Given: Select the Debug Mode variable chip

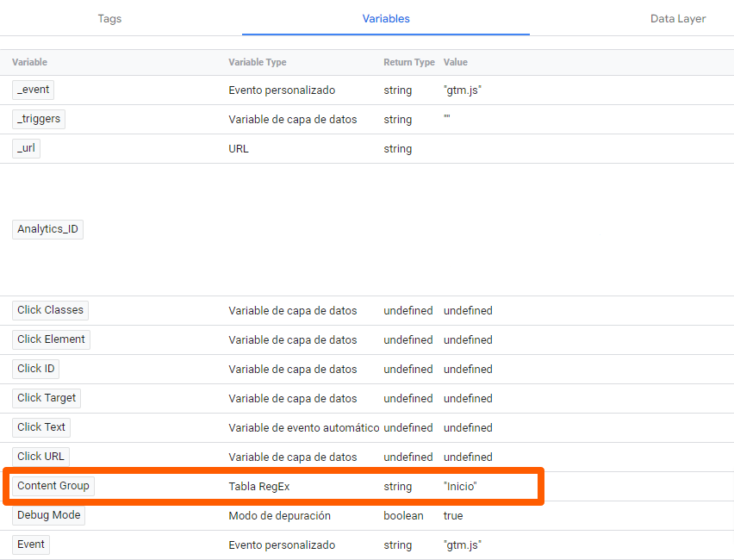Looking at the screenshot, I should coord(49,515).
